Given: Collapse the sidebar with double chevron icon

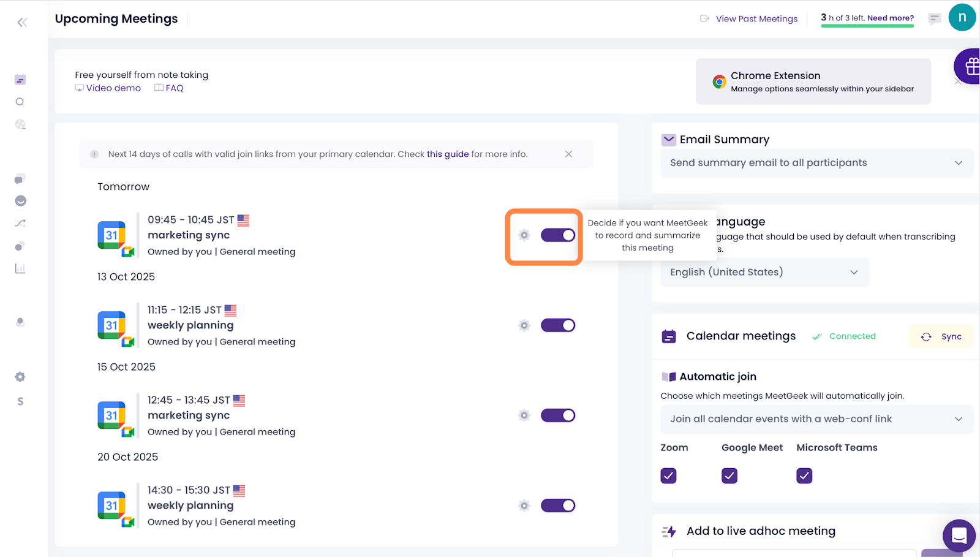Looking at the screenshot, I should [22, 23].
